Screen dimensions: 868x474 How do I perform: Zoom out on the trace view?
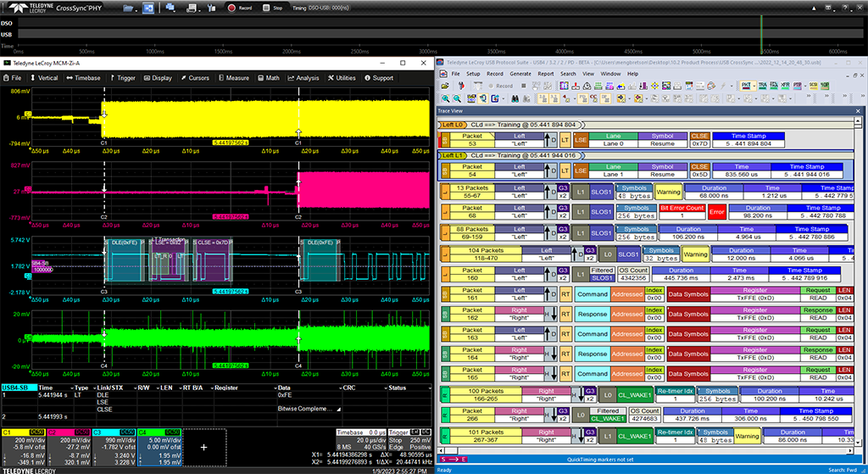(x=457, y=98)
